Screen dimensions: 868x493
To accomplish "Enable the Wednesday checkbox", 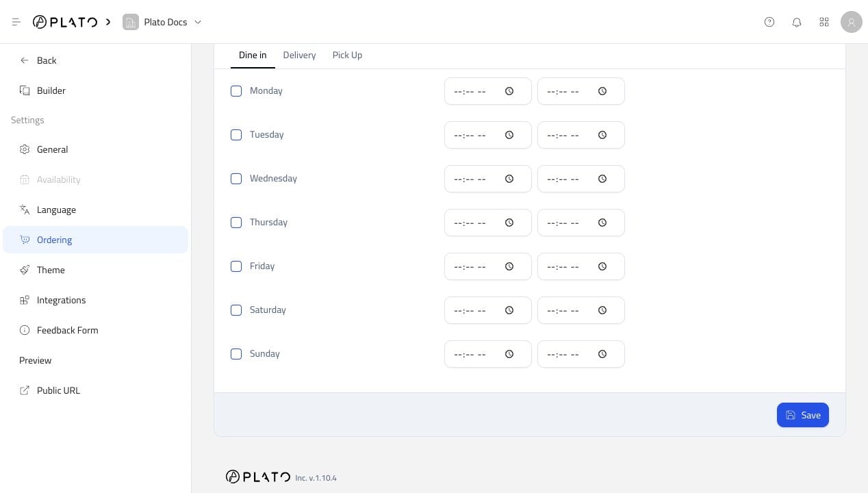I will point(236,179).
